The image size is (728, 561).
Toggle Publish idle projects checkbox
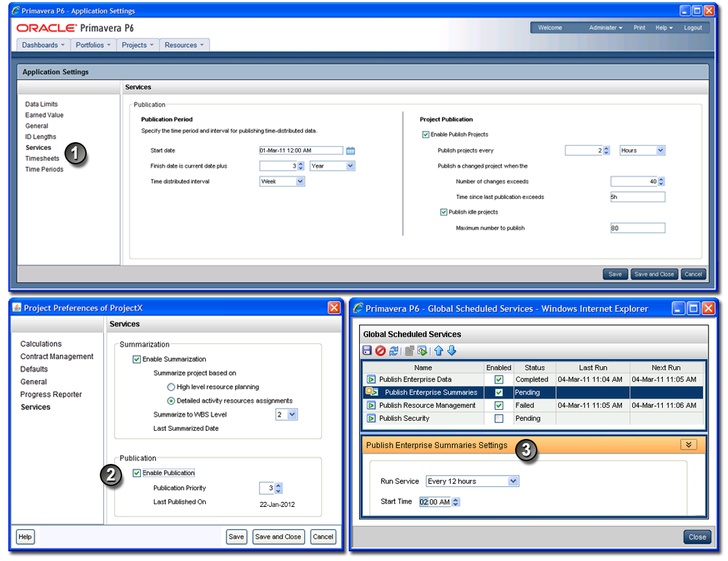point(444,212)
